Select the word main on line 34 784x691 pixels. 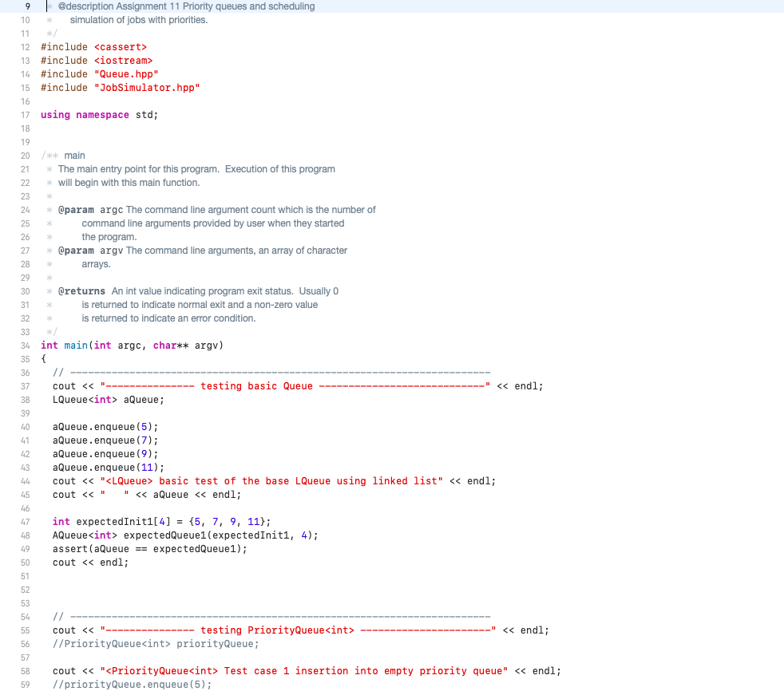coord(75,345)
